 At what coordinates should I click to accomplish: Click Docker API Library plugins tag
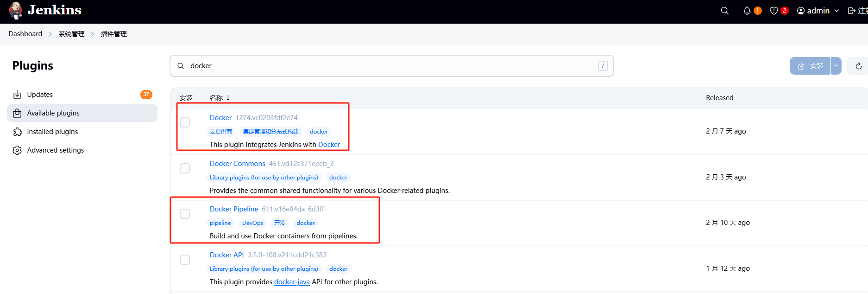pos(264,269)
